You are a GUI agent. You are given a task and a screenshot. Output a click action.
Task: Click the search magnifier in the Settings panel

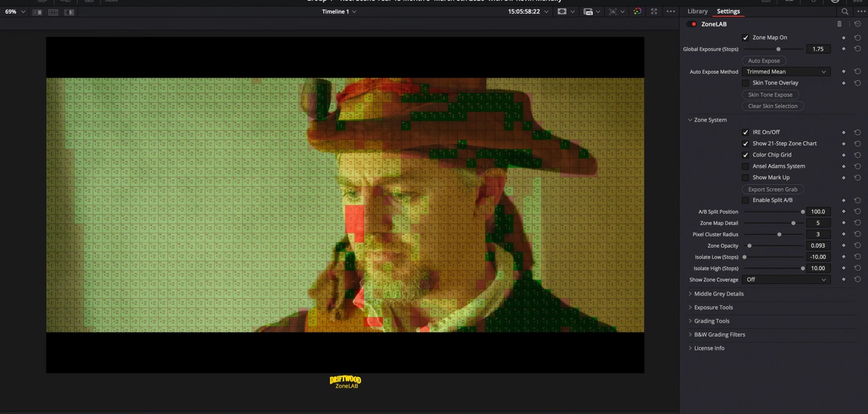tap(844, 12)
